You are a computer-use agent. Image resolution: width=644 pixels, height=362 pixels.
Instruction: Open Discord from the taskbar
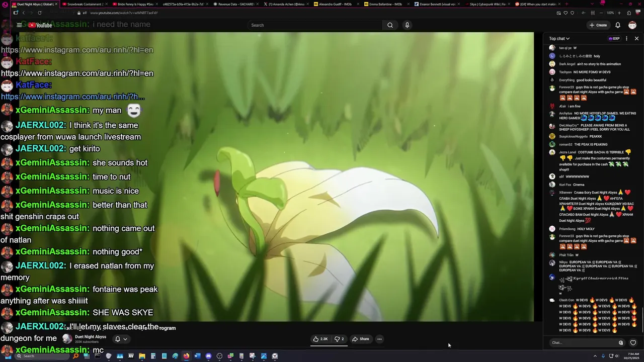[208, 356]
